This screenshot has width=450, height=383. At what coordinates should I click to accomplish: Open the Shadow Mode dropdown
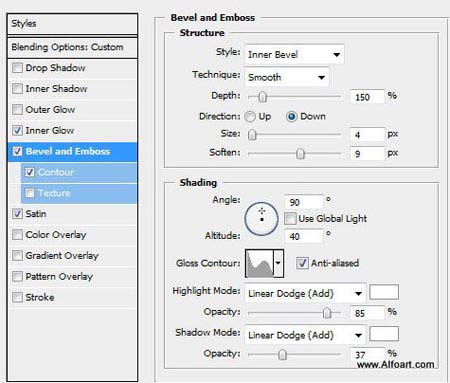click(x=305, y=335)
